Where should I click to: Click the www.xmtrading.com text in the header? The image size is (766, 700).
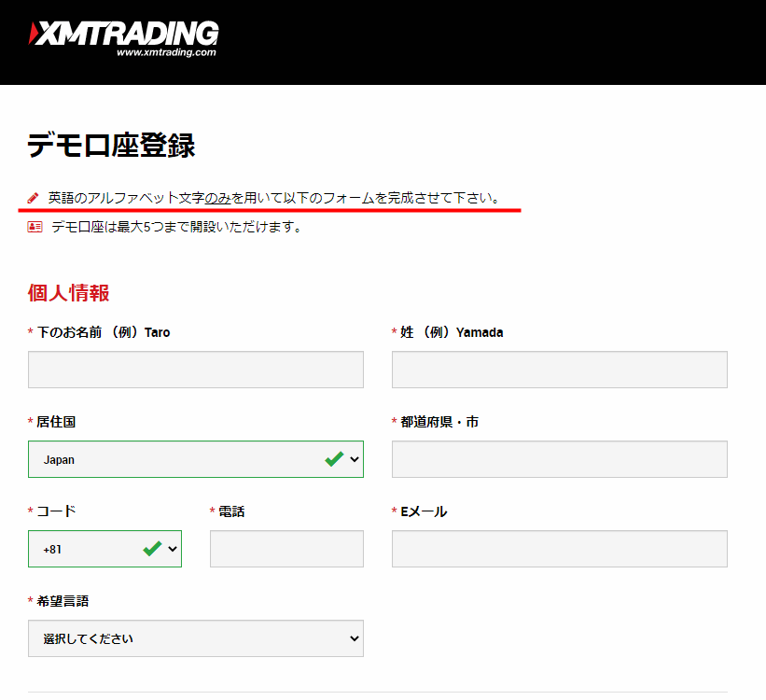pos(166,52)
